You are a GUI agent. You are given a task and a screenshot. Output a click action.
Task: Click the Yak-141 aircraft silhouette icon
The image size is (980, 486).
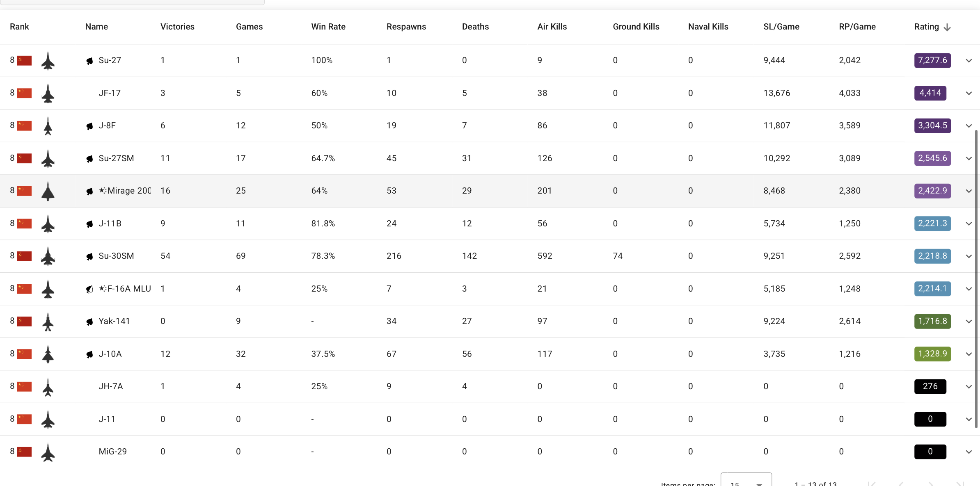click(48, 322)
